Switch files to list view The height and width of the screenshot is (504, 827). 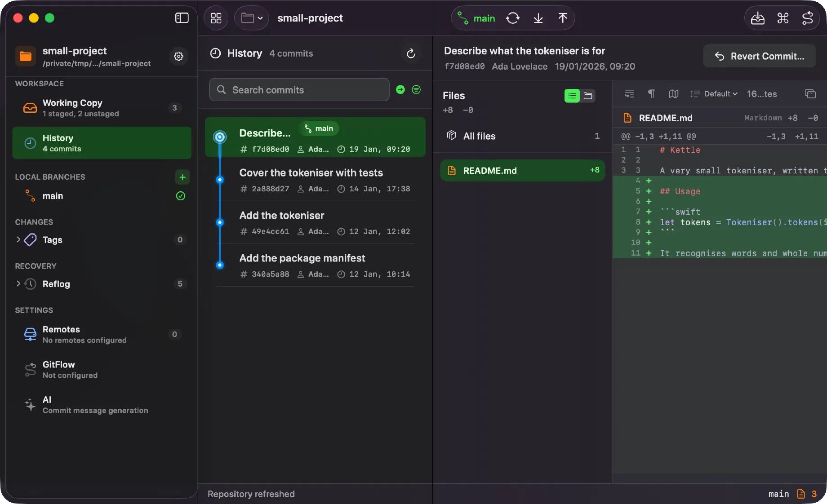tap(572, 96)
